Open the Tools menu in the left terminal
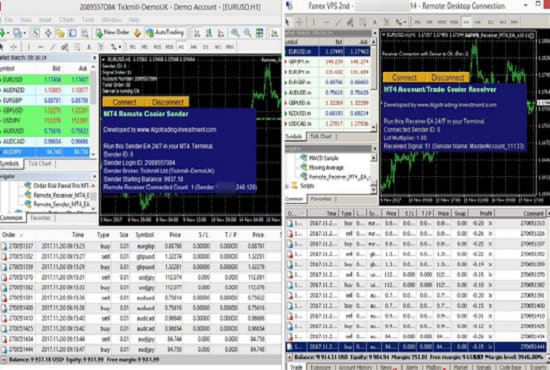Image resolution: width=550 pixels, height=370 pixels. [x=88, y=20]
